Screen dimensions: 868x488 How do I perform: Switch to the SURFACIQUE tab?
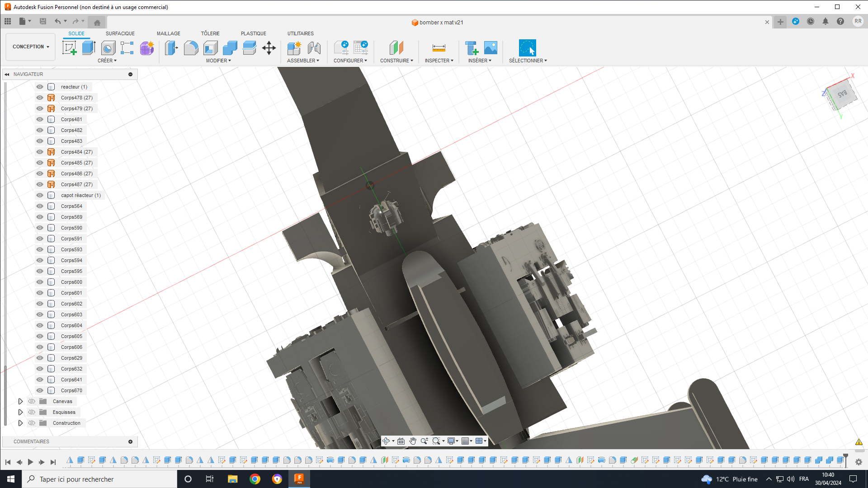tap(120, 33)
